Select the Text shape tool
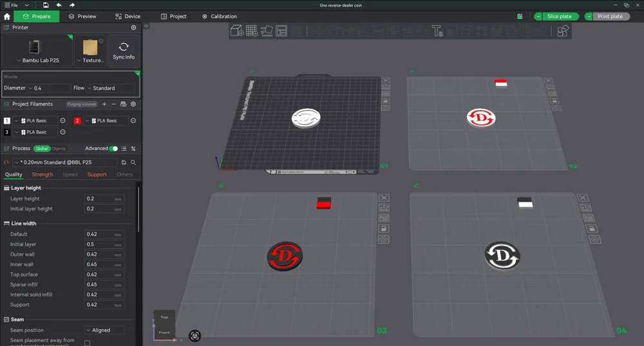This screenshot has width=644, height=346. tap(437, 31)
